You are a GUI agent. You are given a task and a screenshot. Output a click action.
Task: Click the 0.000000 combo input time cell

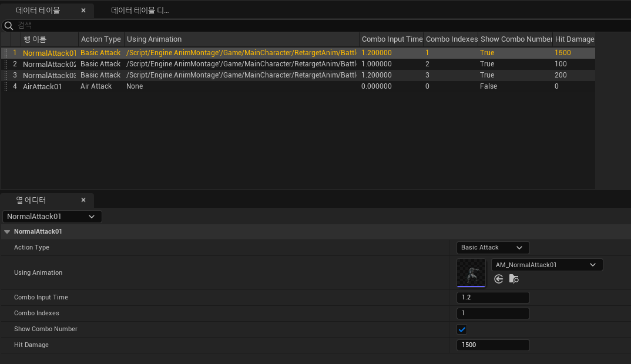click(376, 86)
